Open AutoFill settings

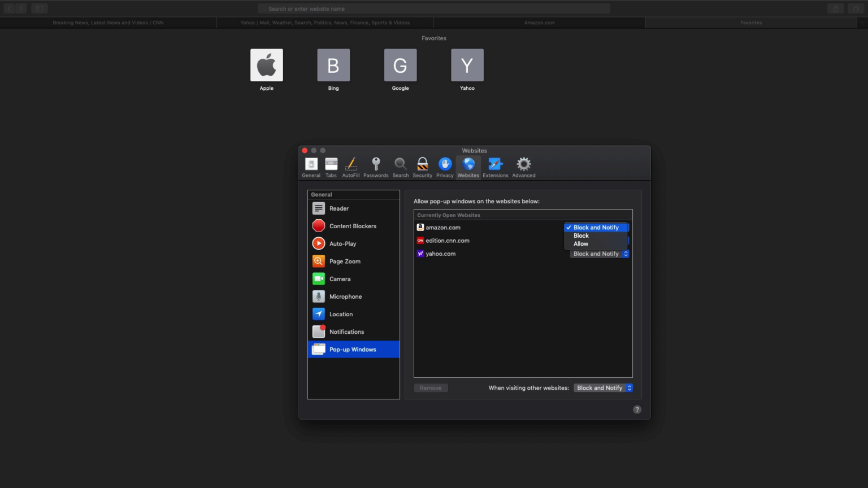point(350,167)
